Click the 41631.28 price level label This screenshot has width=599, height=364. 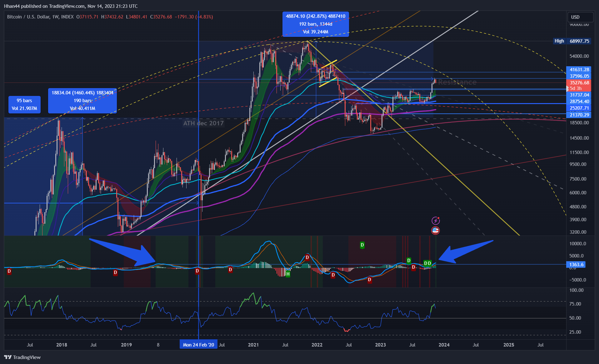579,70
